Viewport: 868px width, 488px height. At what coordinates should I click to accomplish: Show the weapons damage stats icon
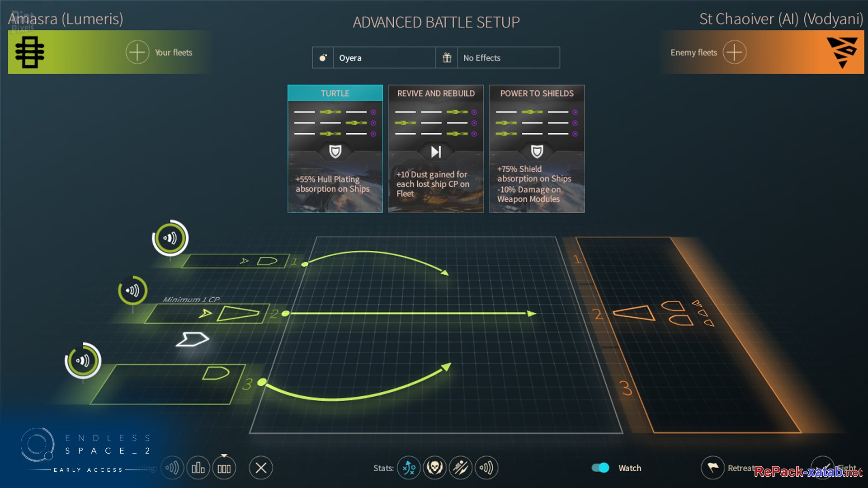[x=461, y=468]
